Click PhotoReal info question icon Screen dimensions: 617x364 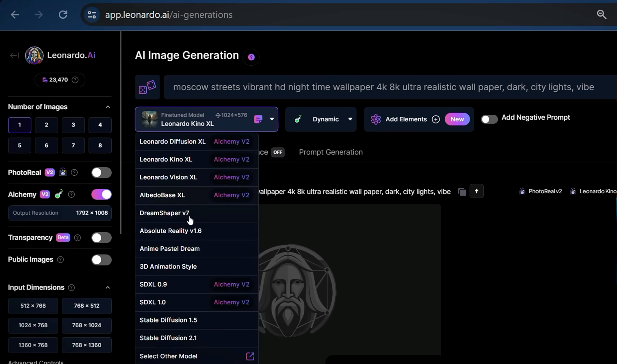[74, 172]
